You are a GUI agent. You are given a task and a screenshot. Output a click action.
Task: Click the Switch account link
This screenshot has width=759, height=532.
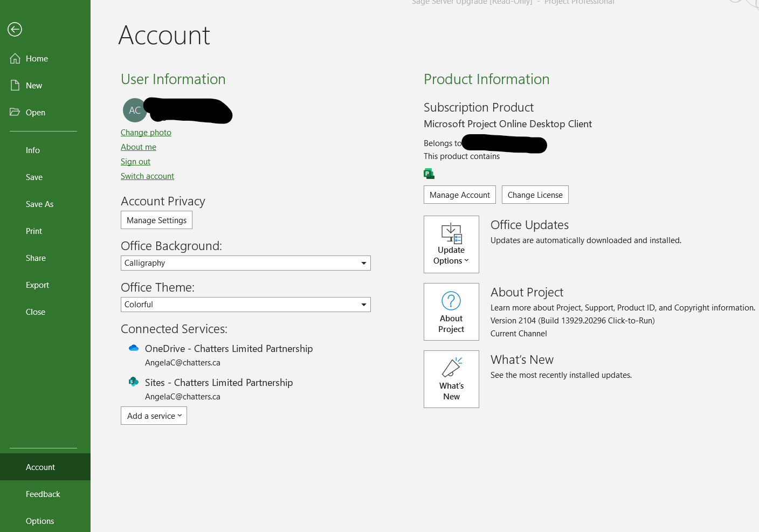[x=147, y=176]
